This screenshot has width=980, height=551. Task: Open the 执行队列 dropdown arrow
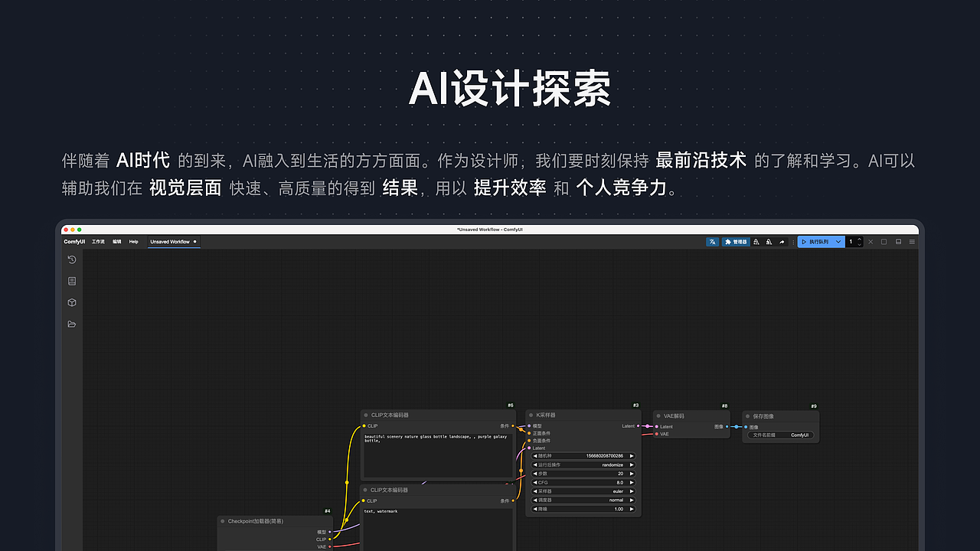838,242
